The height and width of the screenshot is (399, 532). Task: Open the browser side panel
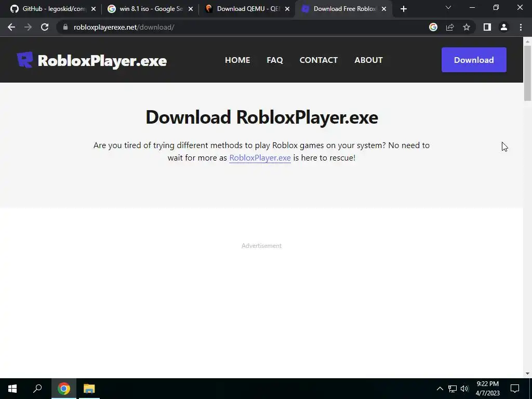pyautogui.click(x=487, y=27)
